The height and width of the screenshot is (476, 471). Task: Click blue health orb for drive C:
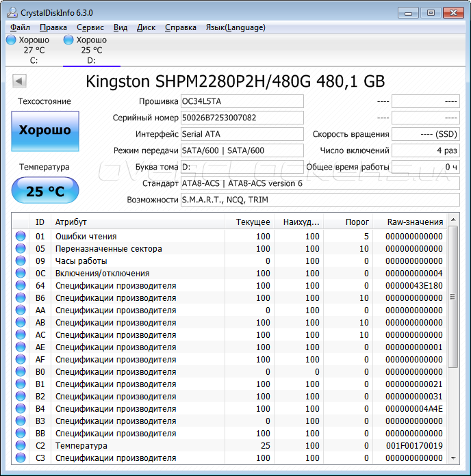click(x=11, y=40)
